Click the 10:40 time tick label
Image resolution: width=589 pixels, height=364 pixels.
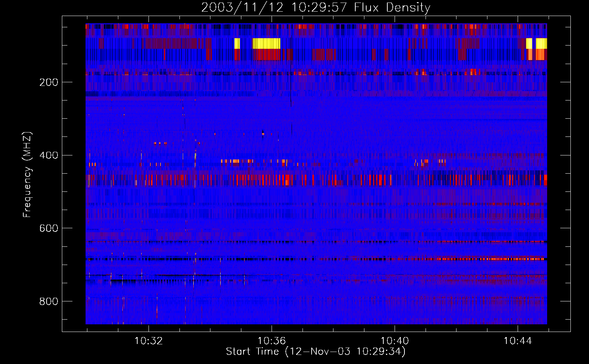[x=395, y=341]
